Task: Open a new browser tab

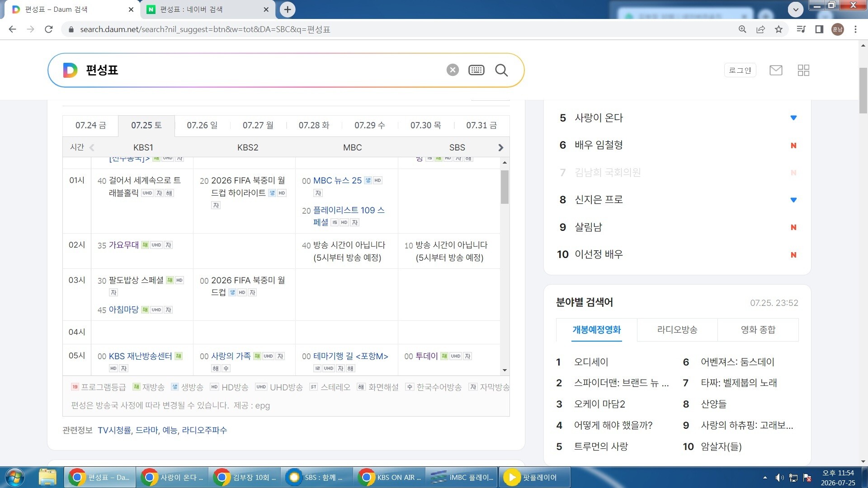Action: (x=288, y=9)
